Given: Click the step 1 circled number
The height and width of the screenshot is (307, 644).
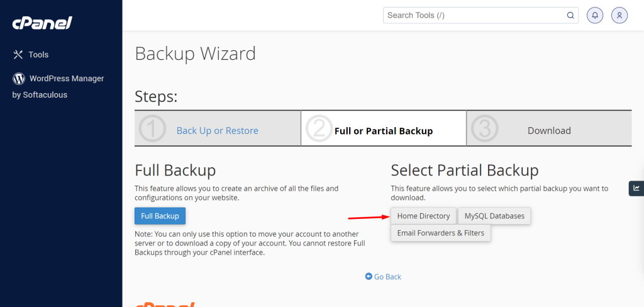Looking at the screenshot, I should pos(152,128).
